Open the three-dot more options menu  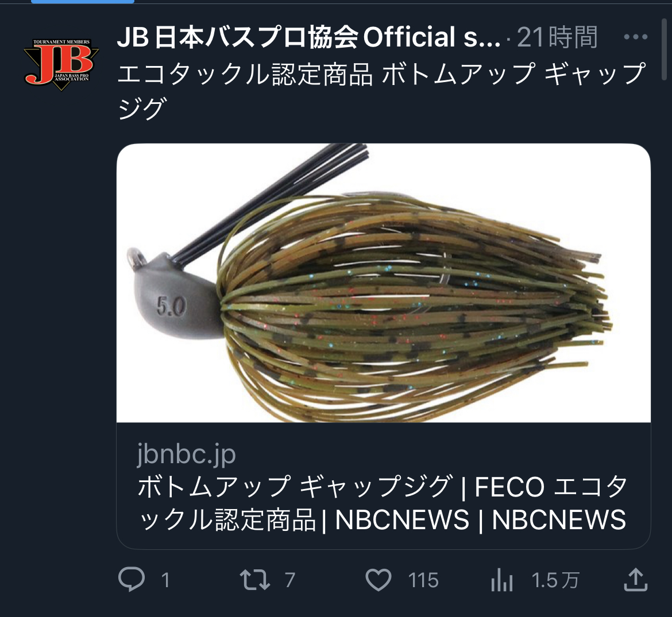click(x=636, y=37)
